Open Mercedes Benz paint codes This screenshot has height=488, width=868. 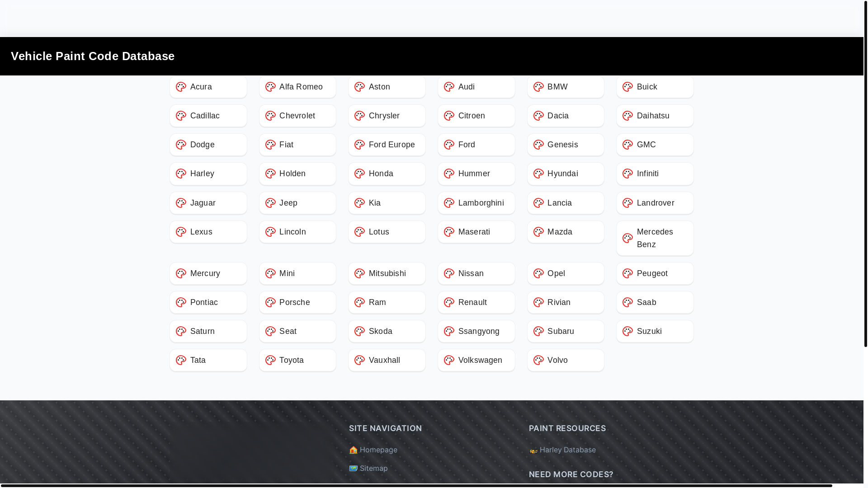click(655, 238)
